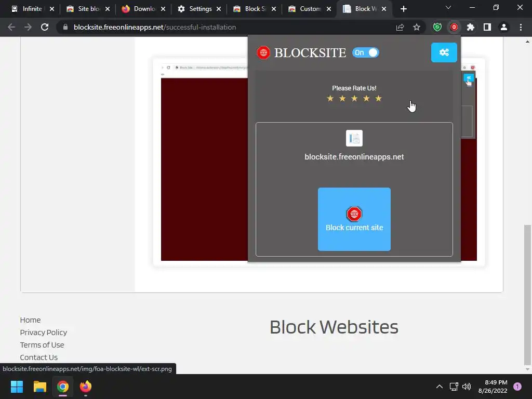Open Chrome three-dot menu
Screen dimensions: 532x399
tap(521, 27)
